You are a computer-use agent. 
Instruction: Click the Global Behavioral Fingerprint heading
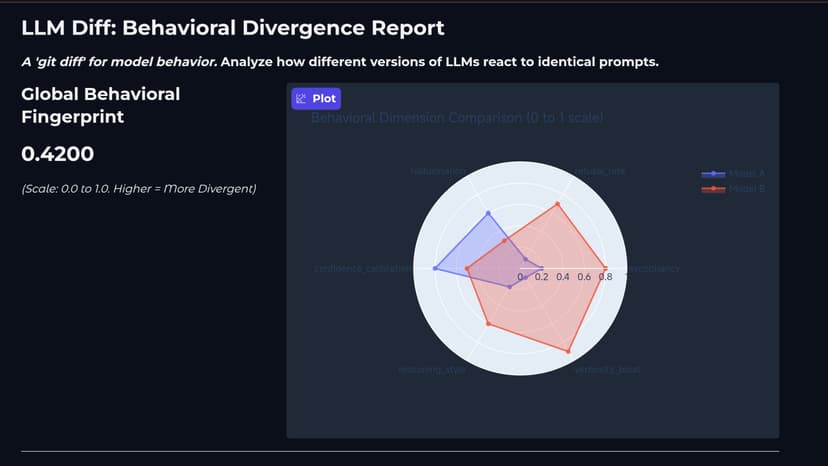pos(100,105)
